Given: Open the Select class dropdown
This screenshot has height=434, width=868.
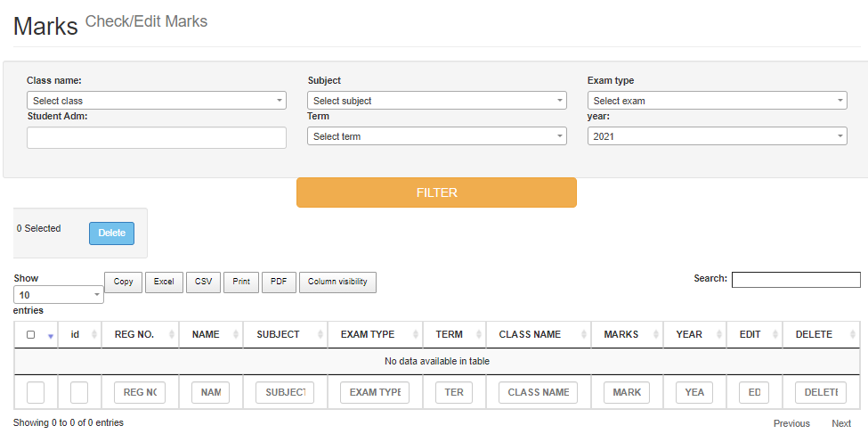Looking at the screenshot, I should pos(156,101).
